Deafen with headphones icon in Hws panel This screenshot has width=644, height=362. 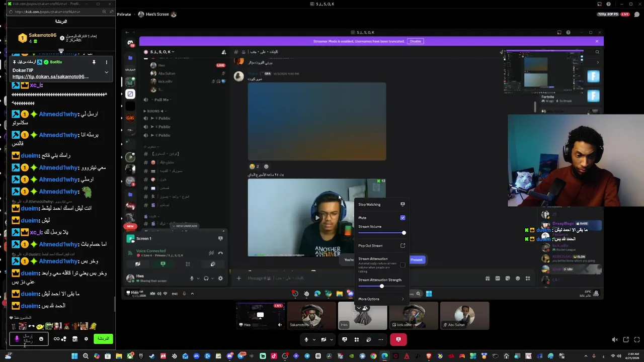click(206, 278)
